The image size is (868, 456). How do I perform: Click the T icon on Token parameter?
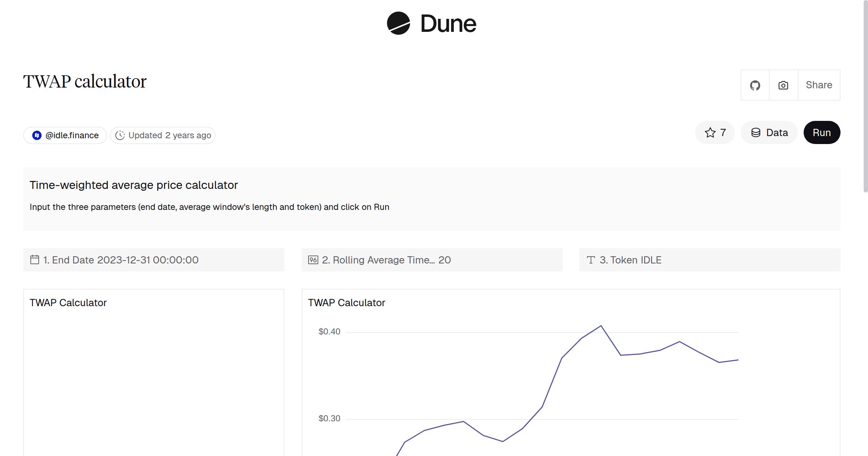tap(591, 259)
